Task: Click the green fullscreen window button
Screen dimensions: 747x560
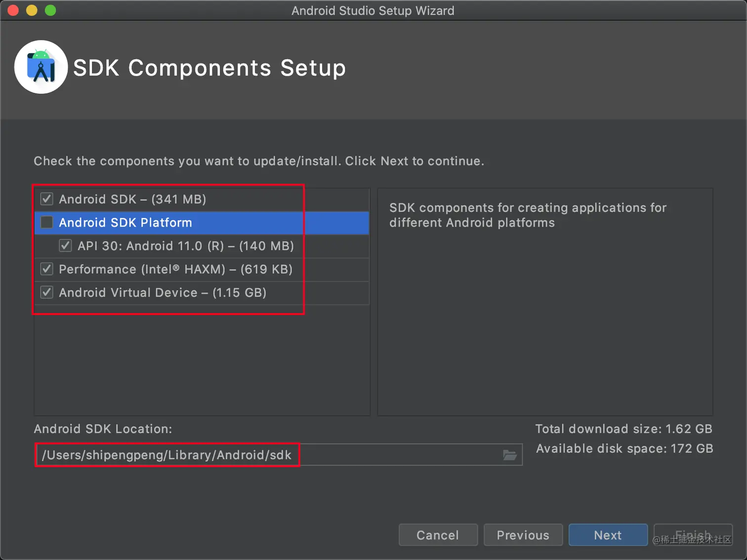Action: click(50, 10)
